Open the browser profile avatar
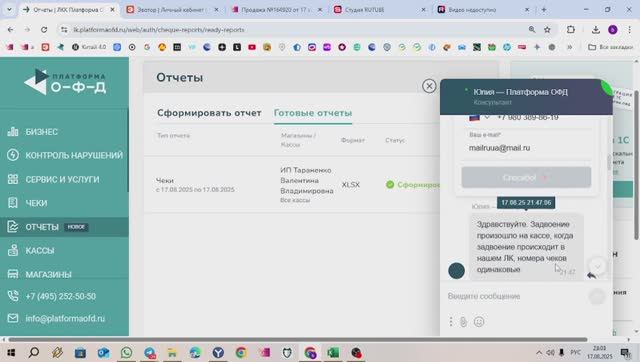Screen dimensions: 640x362 click(x=613, y=29)
